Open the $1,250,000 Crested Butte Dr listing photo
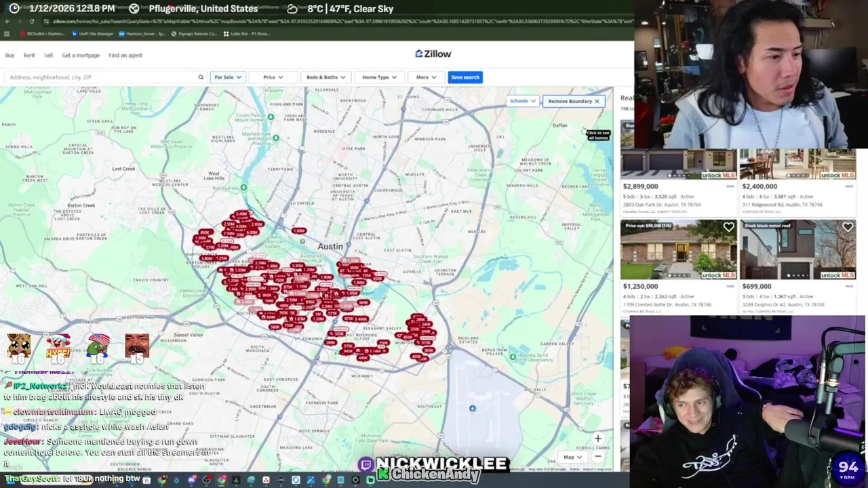Screen dimensions: 868x488 [x=678, y=249]
